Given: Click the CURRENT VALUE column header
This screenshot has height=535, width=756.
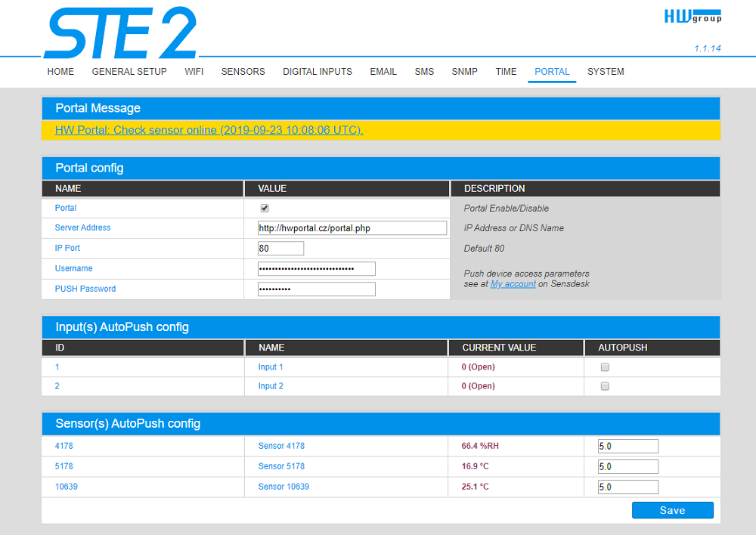Looking at the screenshot, I should coord(499,348).
